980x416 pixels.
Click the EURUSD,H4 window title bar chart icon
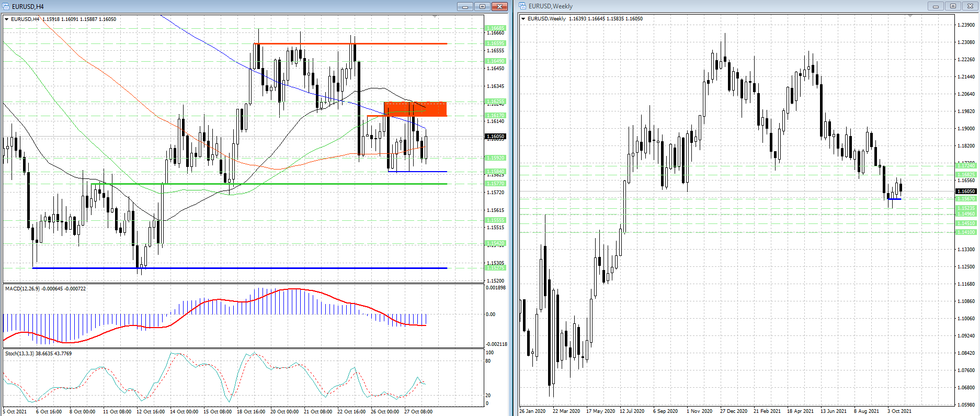(x=6, y=6)
